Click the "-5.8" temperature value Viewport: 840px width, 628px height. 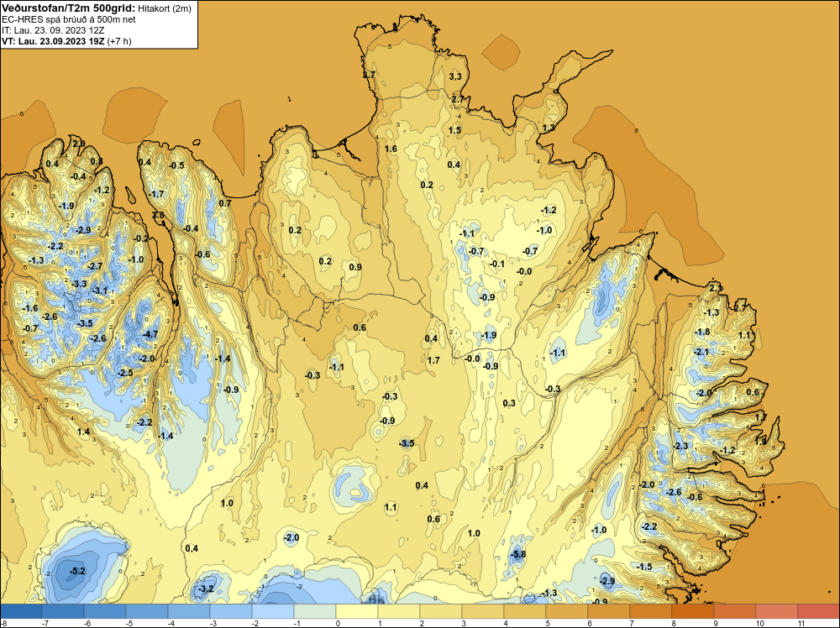coord(518,554)
